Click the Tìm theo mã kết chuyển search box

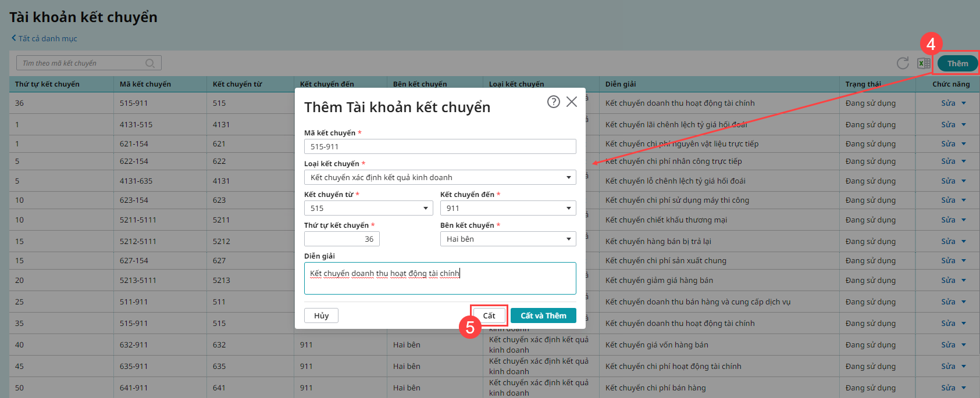pos(85,63)
